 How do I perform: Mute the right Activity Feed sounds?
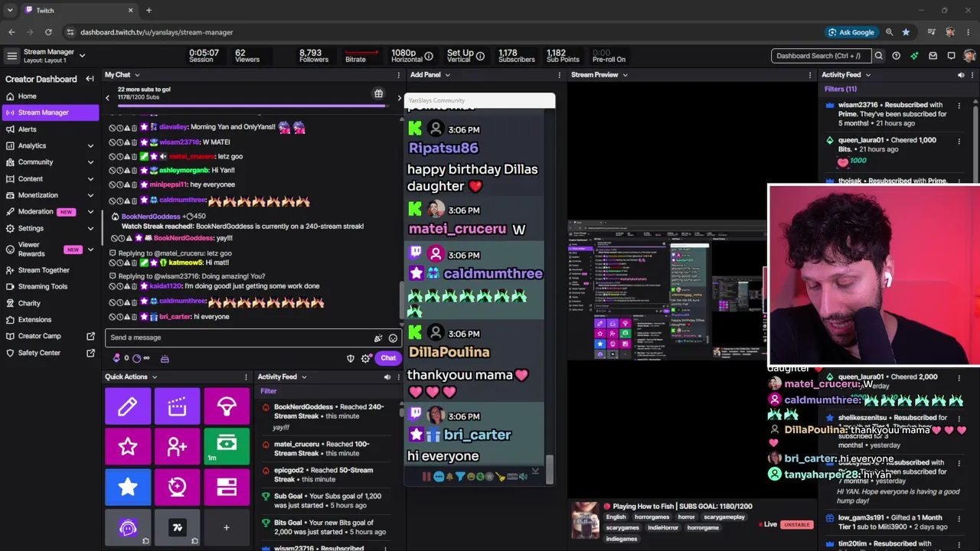click(961, 75)
